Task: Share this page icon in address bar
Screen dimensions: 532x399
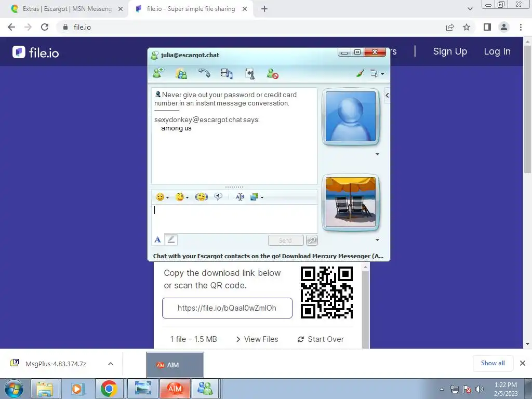Action: coord(450,27)
